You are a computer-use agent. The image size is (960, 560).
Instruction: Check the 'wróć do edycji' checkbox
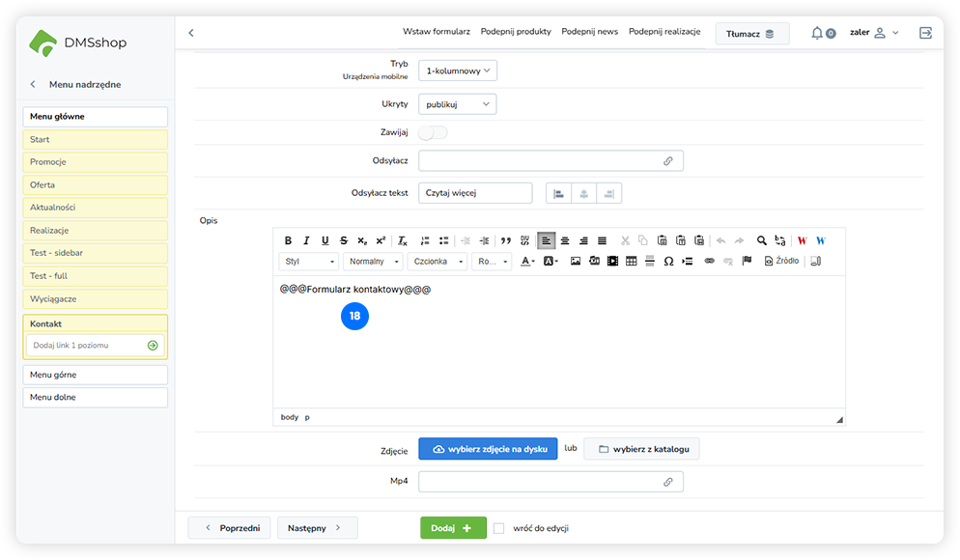[x=498, y=528]
